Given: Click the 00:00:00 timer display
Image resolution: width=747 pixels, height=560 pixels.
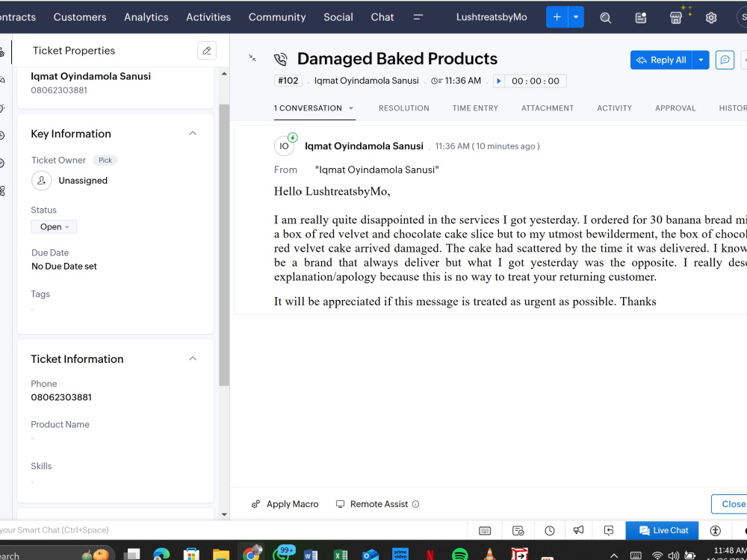Looking at the screenshot, I should [x=536, y=81].
